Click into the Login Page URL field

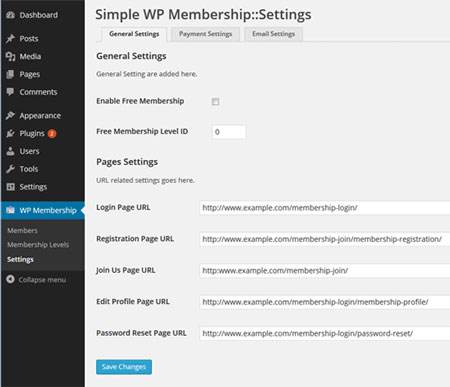[x=325, y=208]
